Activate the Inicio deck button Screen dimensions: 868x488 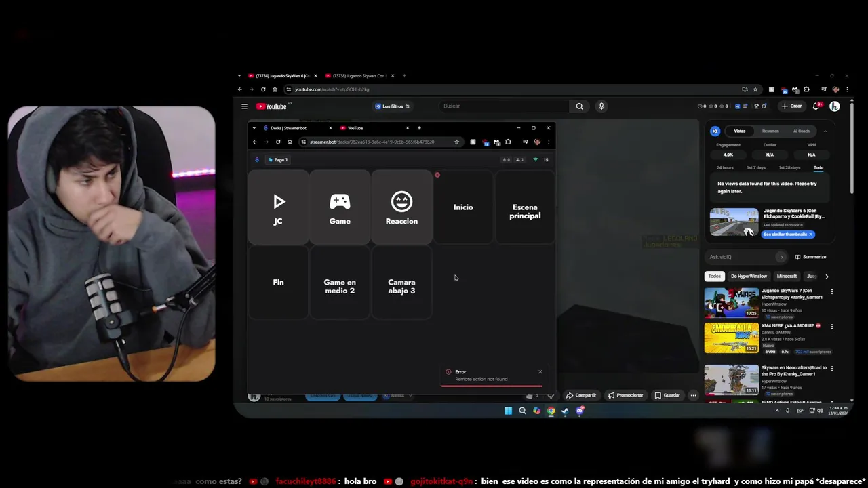point(463,207)
